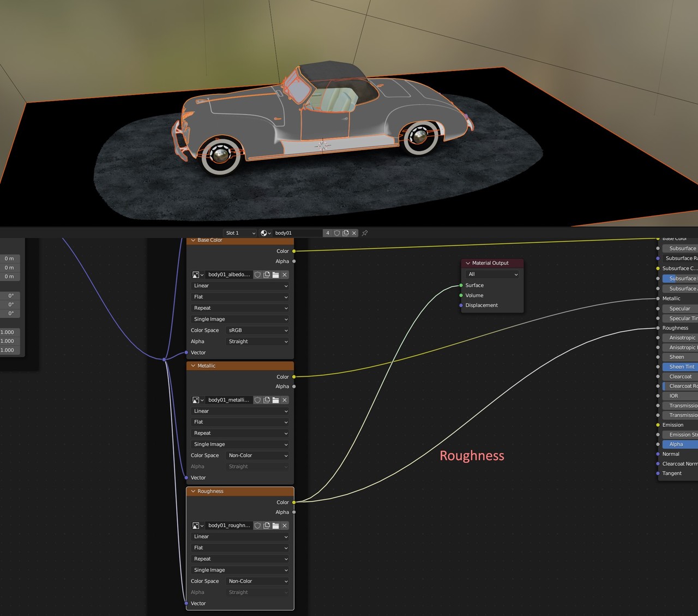The width and height of the screenshot is (698, 616).
Task: Open Flat projection dropdown in Base Color node
Action: click(240, 297)
